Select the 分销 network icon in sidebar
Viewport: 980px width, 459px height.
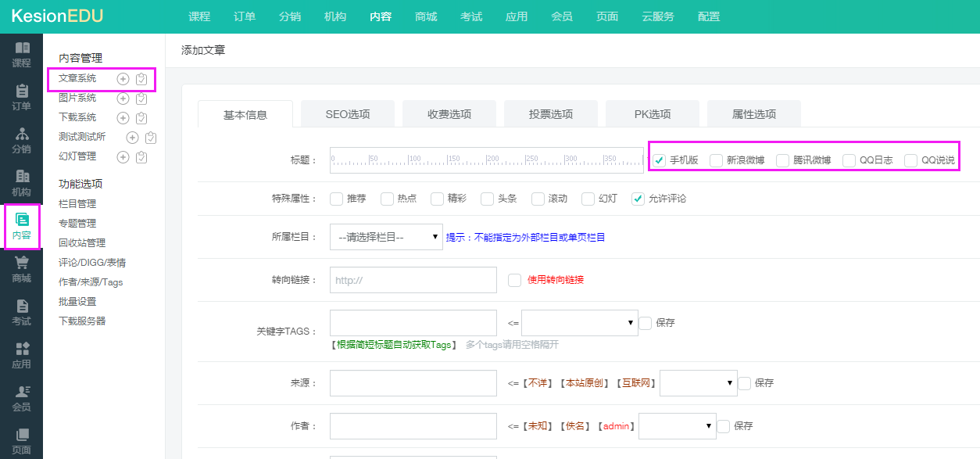click(22, 134)
